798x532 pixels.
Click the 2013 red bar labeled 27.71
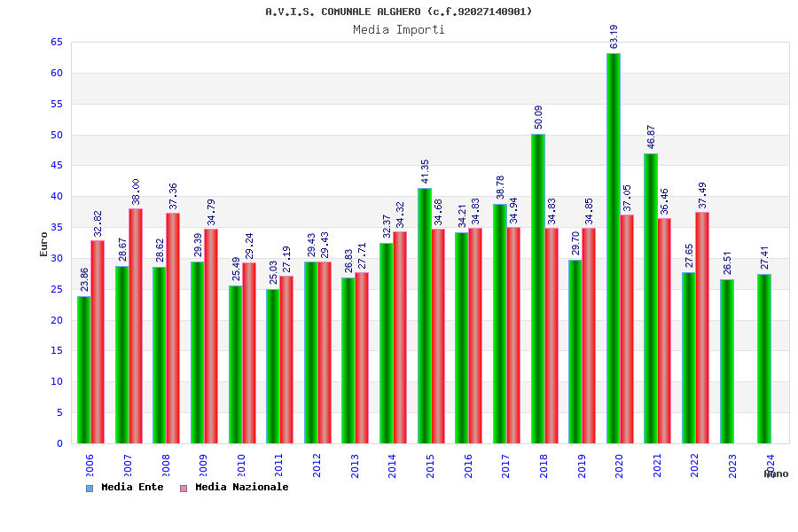tap(362, 358)
